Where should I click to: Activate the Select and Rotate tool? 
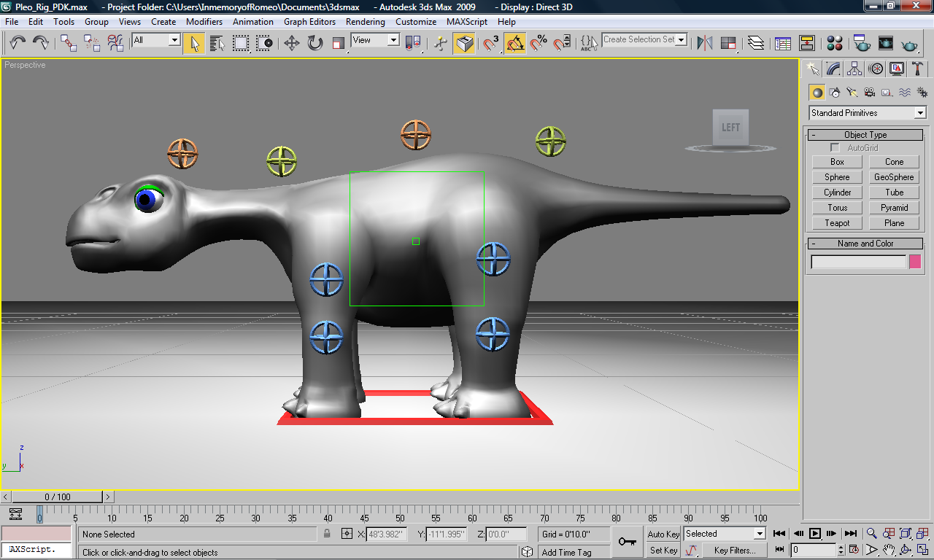click(315, 44)
